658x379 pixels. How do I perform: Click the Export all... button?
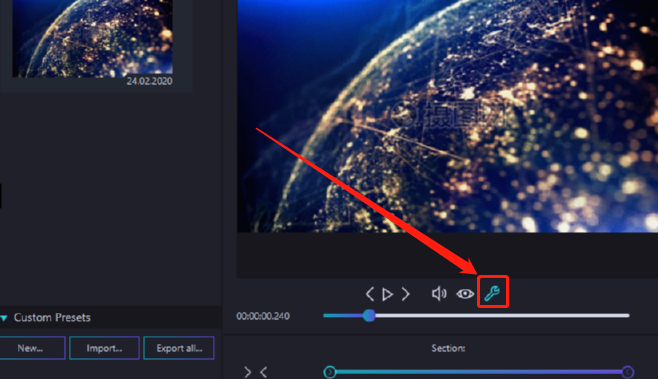179,348
